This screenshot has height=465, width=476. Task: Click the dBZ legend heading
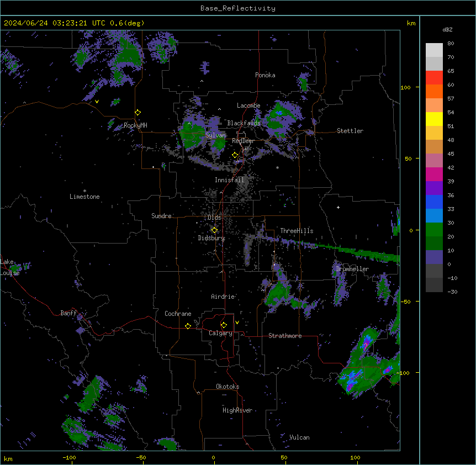[x=447, y=29]
